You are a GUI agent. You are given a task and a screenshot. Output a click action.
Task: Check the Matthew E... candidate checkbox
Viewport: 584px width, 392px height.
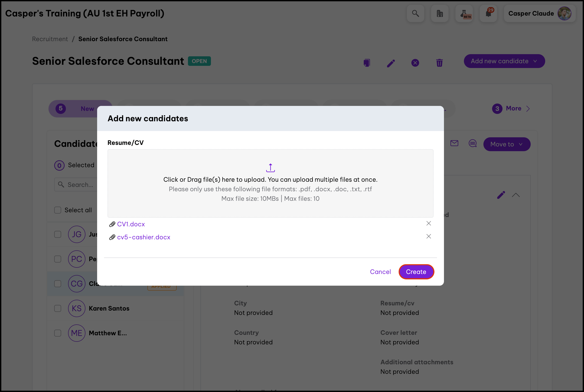tap(58, 333)
